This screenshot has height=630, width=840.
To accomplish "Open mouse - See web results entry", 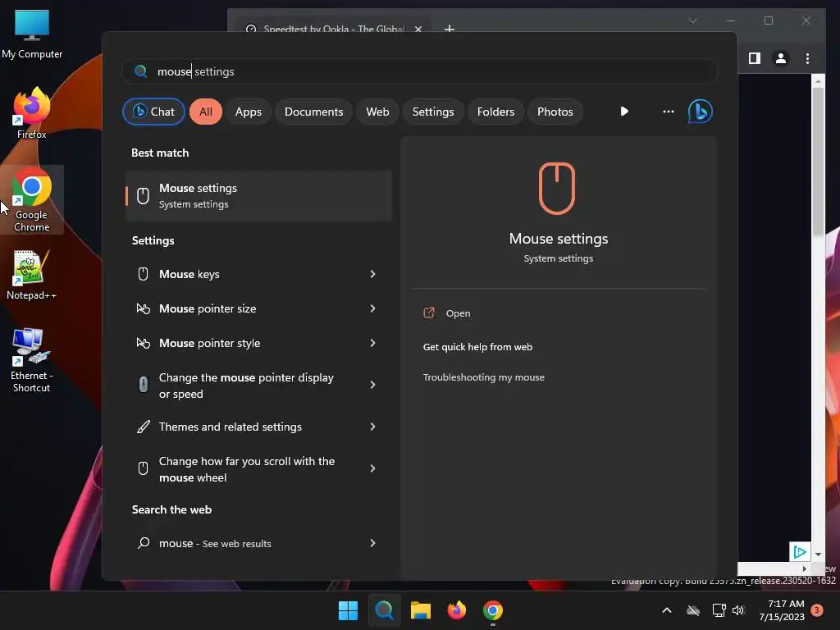I will coord(257,543).
